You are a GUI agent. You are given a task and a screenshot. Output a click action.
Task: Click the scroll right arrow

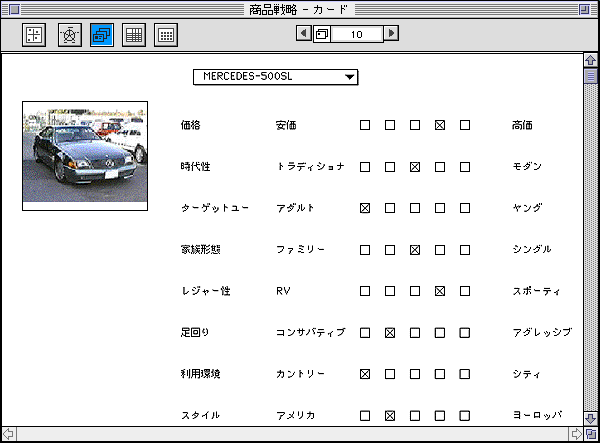(576, 434)
